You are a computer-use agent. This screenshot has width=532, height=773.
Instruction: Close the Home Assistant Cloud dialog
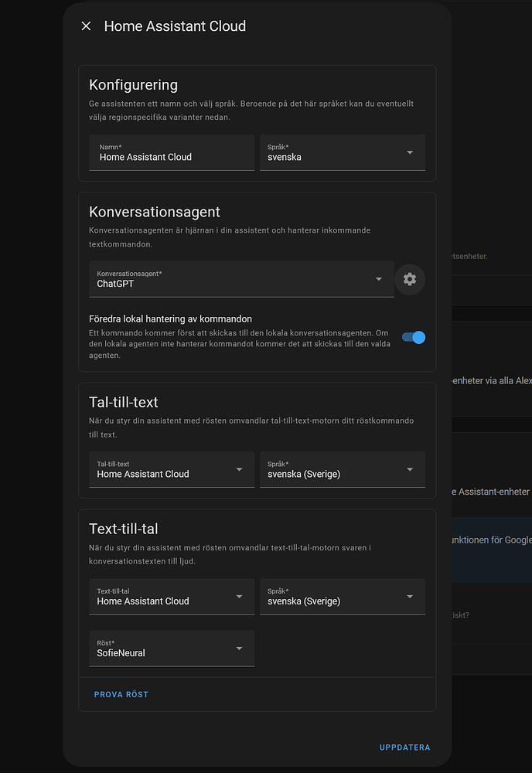coord(86,26)
